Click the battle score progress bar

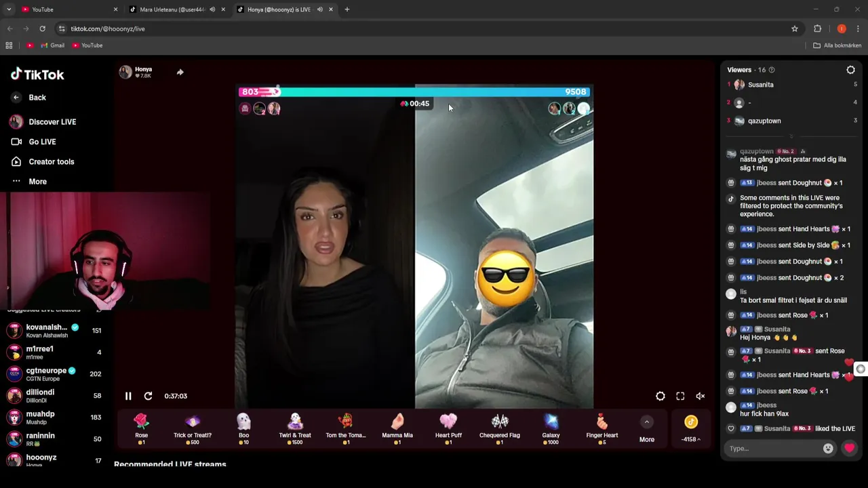click(415, 91)
